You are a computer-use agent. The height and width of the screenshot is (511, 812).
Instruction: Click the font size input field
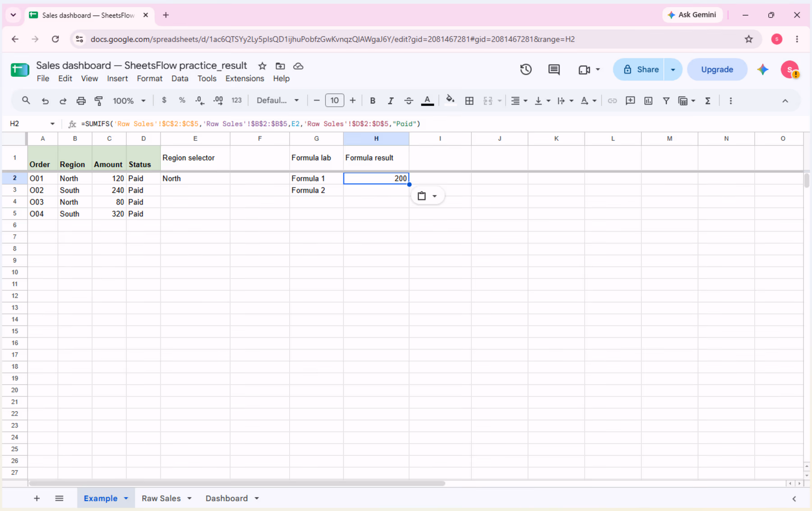pos(334,100)
